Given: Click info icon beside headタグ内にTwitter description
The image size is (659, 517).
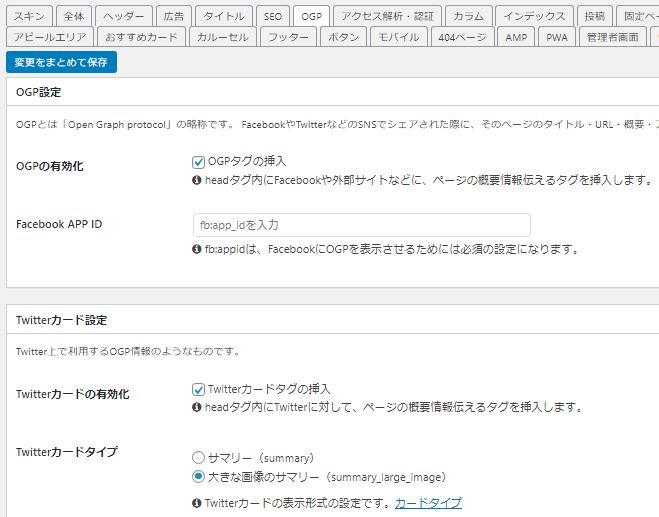Looking at the screenshot, I should pyautogui.click(x=196, y=407).
